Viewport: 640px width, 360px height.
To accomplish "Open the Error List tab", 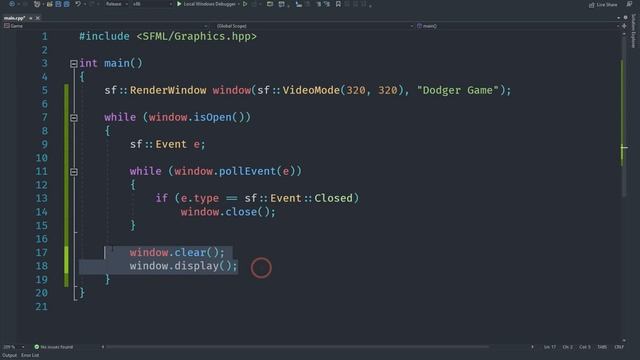I will point(30,356).
